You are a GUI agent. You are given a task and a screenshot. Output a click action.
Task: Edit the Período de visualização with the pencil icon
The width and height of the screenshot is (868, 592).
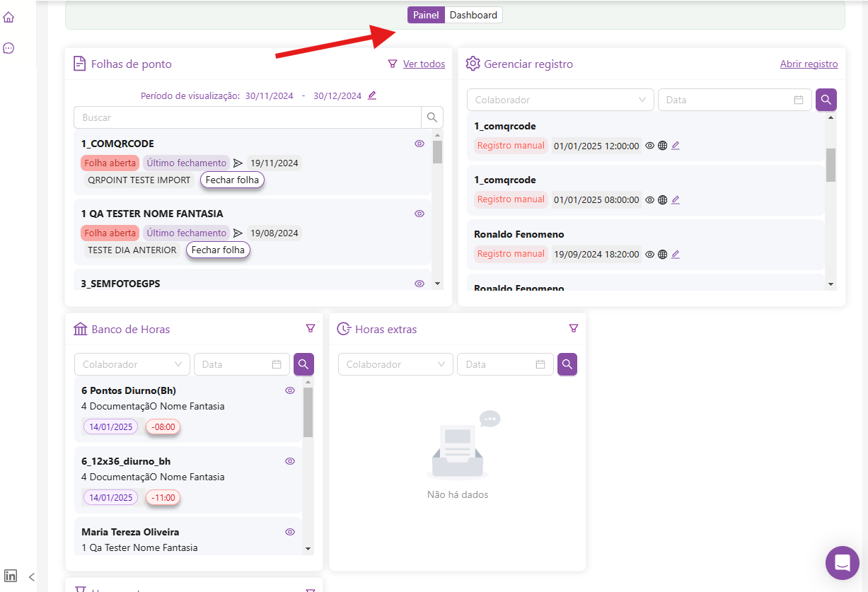pyautogui.click(x=372, y=95)
